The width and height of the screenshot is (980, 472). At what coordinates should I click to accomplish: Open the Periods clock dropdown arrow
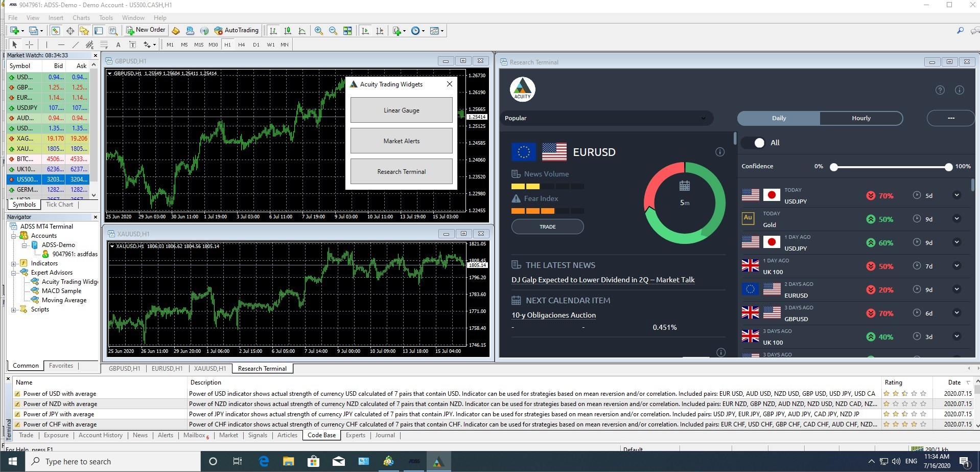pyautogui.click(x=423, y=31)
